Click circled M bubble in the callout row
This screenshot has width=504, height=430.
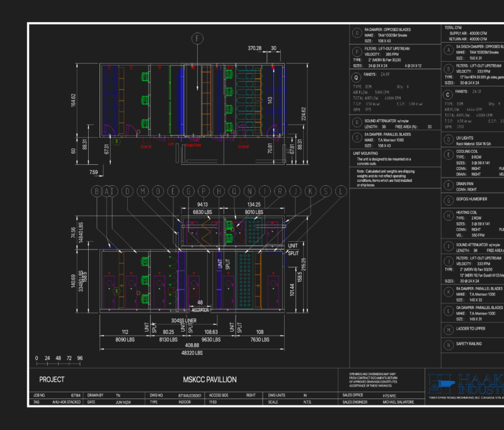click(143, 191)
